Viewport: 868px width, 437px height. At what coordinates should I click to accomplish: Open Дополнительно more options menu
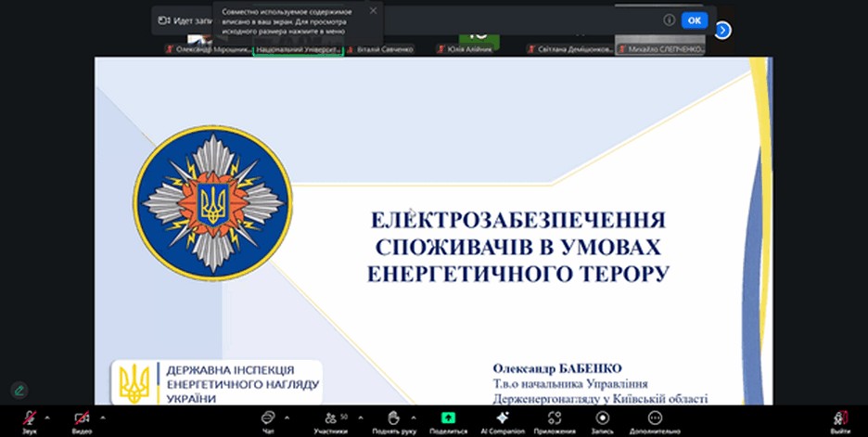coord(655,420)
